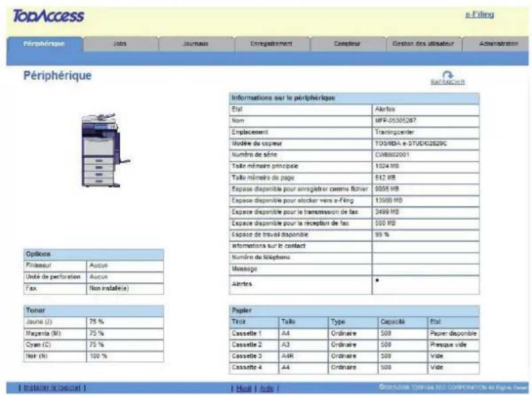Click Cassette 2 size 'A3'

click(x=286, y=345)
